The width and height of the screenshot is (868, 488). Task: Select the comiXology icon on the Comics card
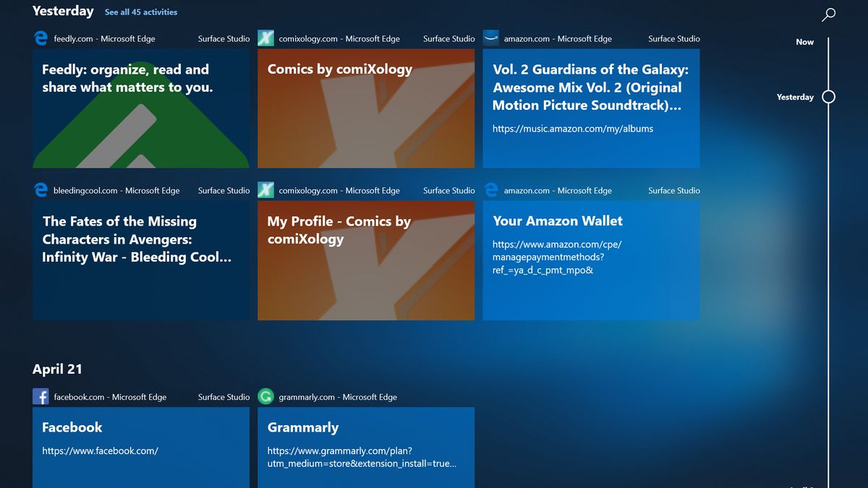click(265, 38)
